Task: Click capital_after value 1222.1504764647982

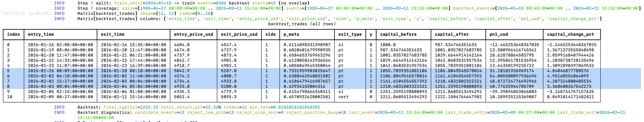Action: coord(458,97)
